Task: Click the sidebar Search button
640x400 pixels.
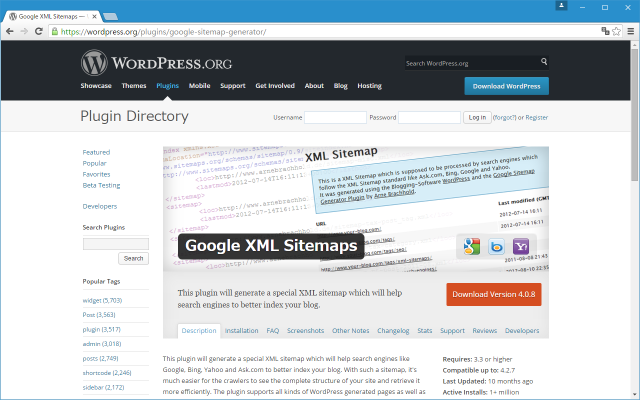Action: 133,258
